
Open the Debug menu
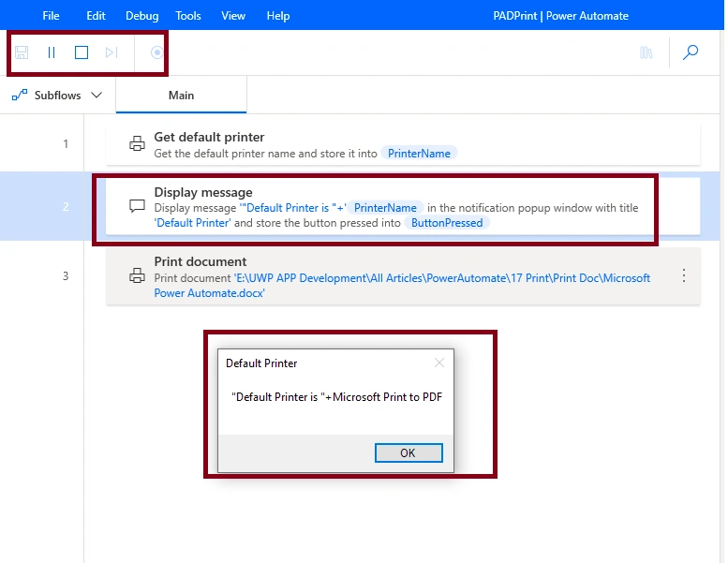(x=142, y=16)
